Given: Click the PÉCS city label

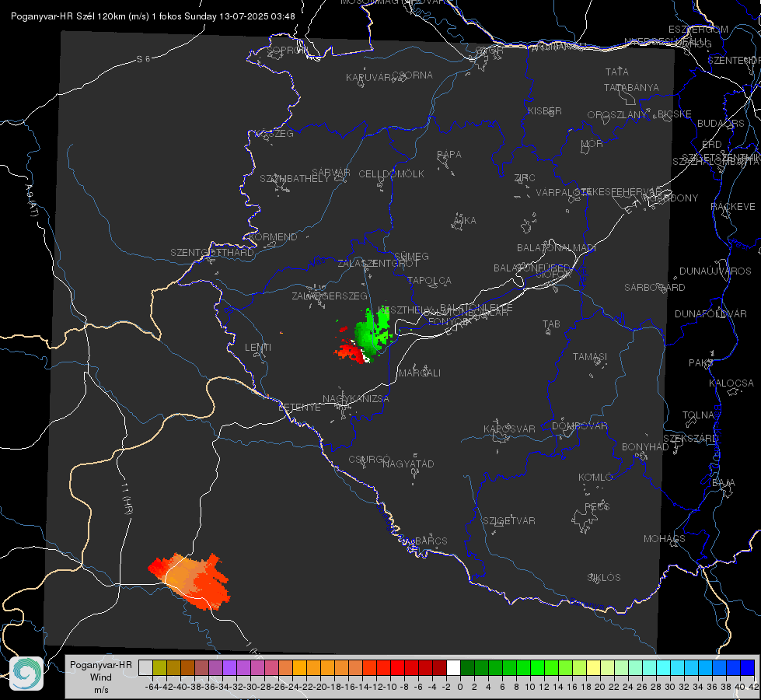Looking at the screenshot, I should [596, 506].
